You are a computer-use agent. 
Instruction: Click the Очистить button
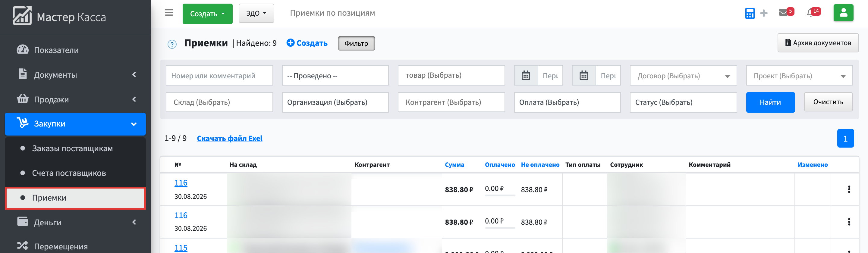point(828,102)
